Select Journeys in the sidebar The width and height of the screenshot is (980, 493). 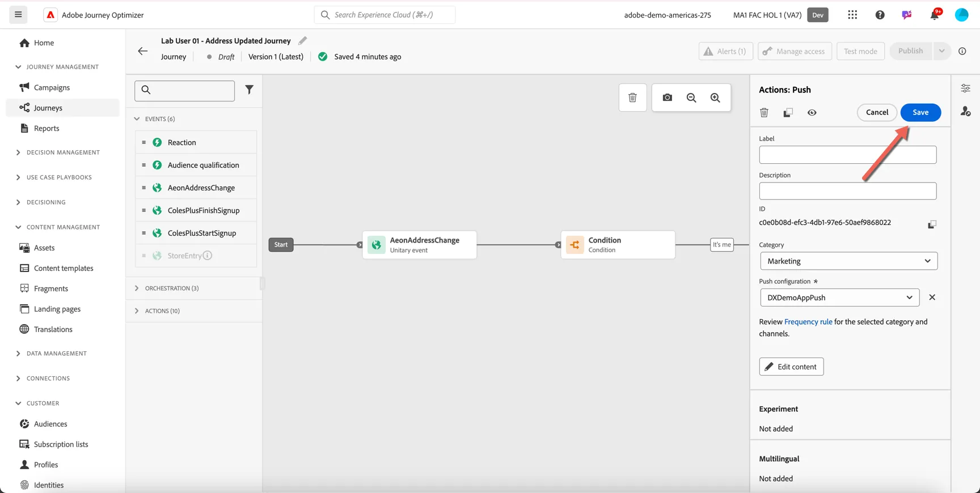(x=62, y=108)
